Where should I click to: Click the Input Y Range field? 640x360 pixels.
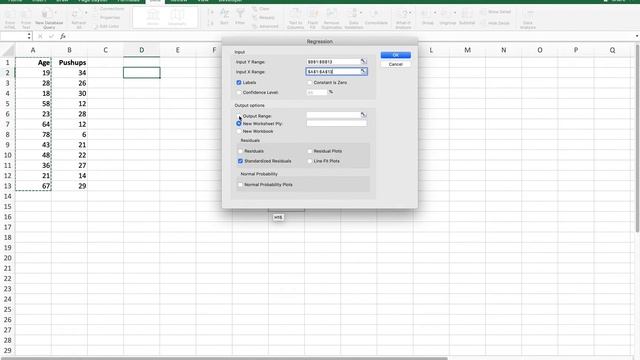[x=333, y=62]
